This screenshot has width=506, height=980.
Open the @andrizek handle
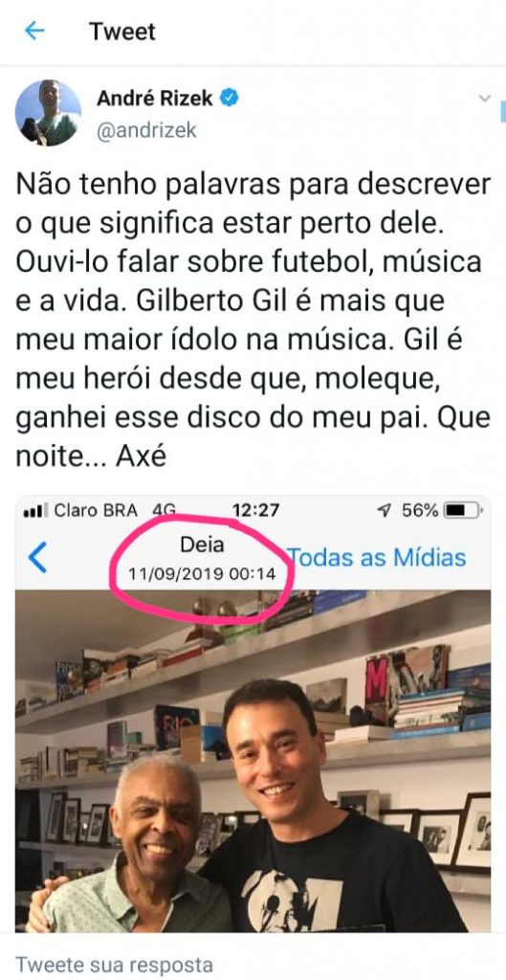pos(146,130)
